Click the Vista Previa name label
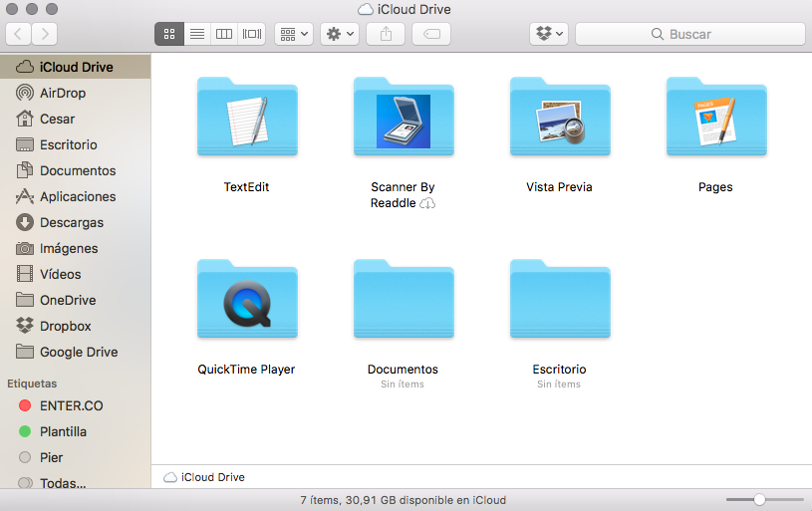This screenshot has width=812, height=511. (559, 187)
